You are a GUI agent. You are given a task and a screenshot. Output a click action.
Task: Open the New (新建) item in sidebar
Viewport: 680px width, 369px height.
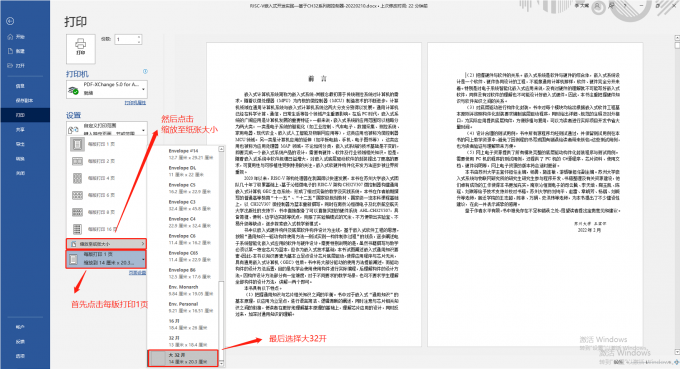(16, 51)
